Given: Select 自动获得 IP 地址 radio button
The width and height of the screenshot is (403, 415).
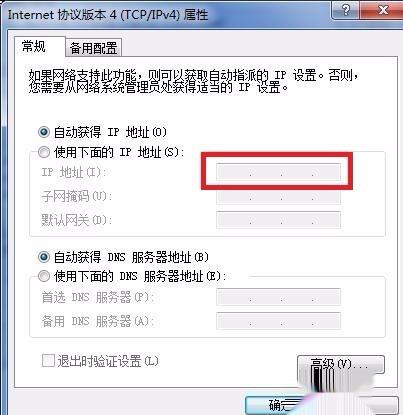Looking at the screenshot, I should click(x=44, y=132).
